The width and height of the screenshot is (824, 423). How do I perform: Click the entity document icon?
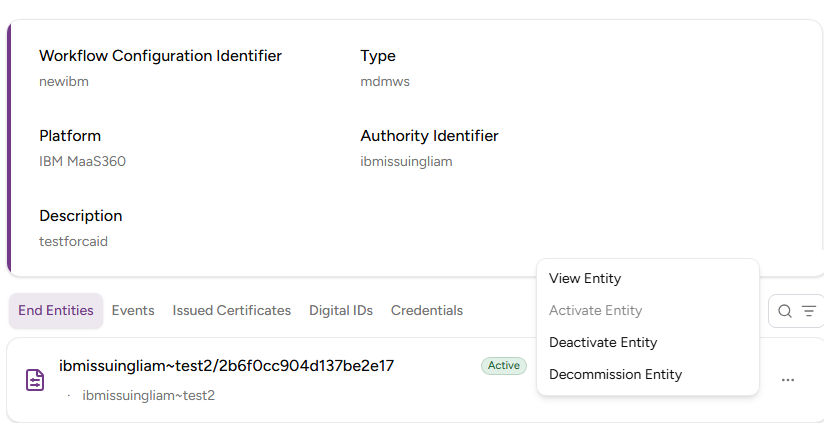tap(35, 380)
